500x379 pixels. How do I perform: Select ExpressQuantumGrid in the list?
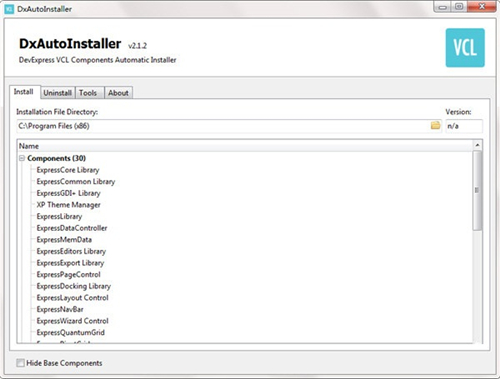click(71, 332)
